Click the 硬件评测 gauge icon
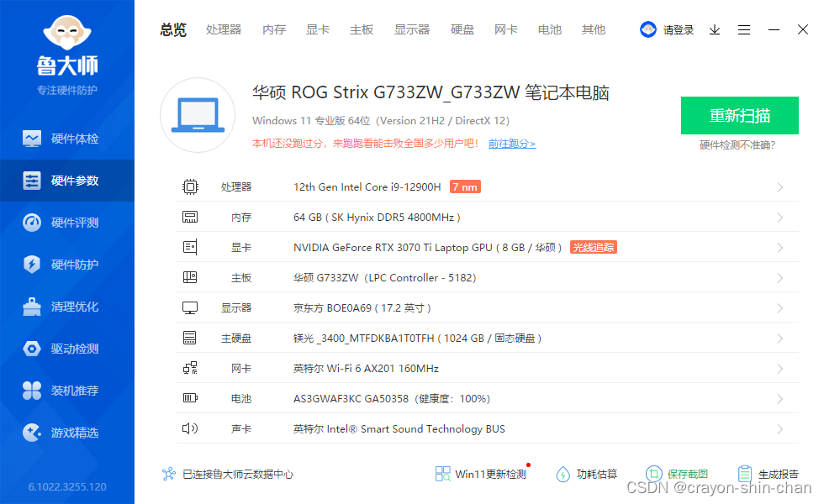824x504 pixels. point(32,223)
